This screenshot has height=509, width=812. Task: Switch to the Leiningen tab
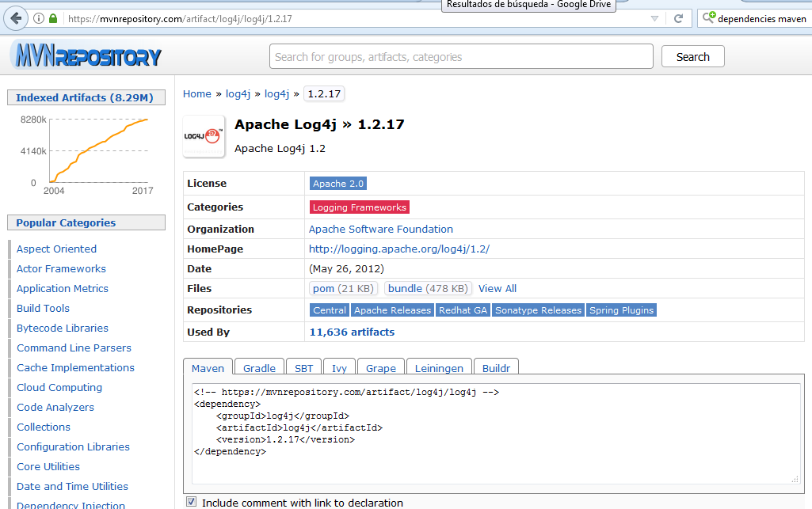439,368
